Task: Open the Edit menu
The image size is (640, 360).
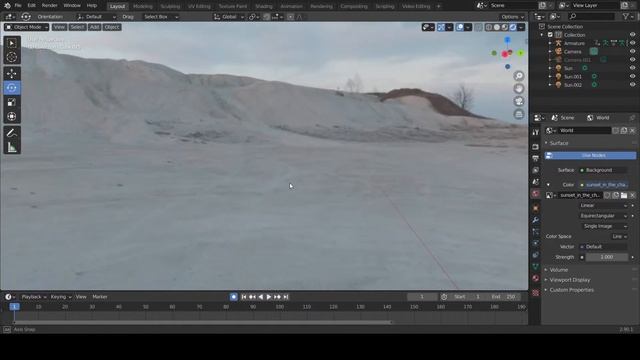Action: [x=31, y=6]
